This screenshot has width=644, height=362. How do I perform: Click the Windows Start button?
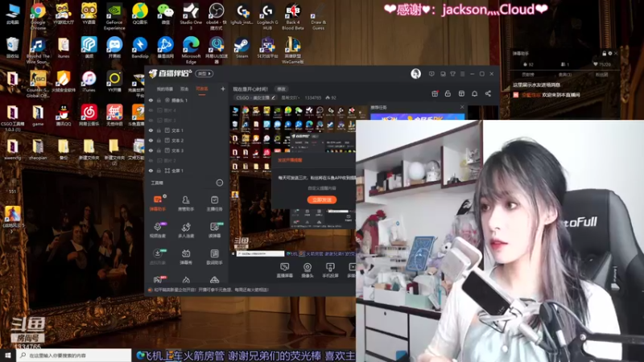(8, 356)
